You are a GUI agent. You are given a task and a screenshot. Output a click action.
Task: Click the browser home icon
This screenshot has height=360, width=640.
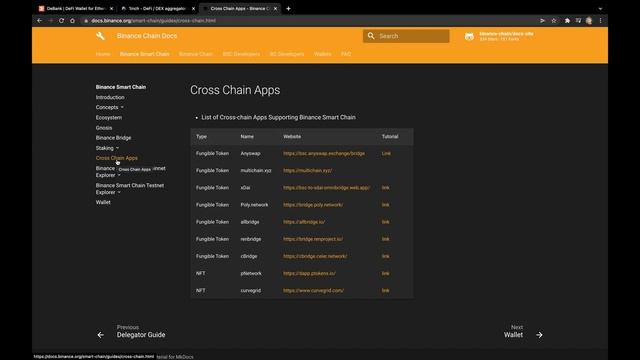point(72,20)
